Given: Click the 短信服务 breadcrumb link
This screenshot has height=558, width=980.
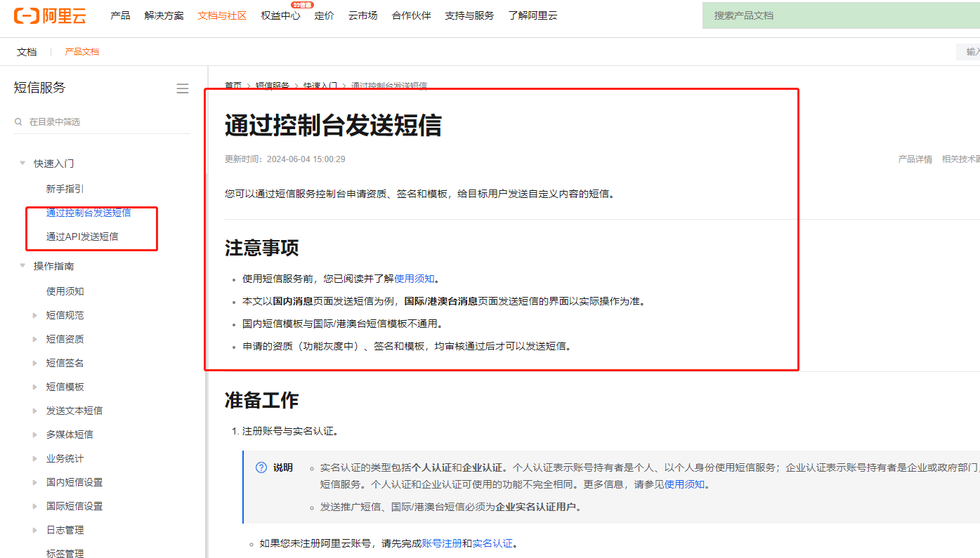Looking at the screenshot, I should 273,86.
